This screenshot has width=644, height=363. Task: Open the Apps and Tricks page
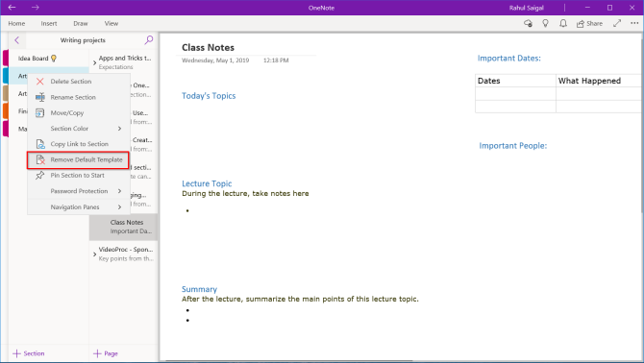[125, 62]
